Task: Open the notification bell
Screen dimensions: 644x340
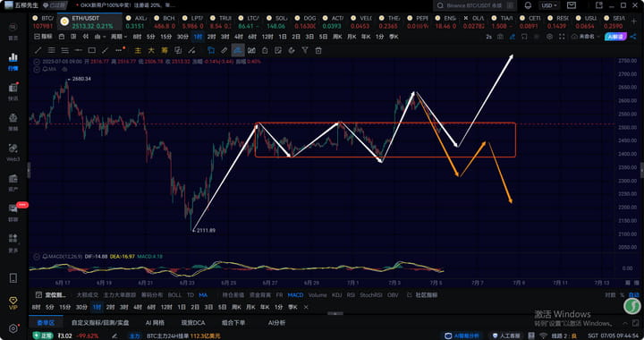Action: 529,5
